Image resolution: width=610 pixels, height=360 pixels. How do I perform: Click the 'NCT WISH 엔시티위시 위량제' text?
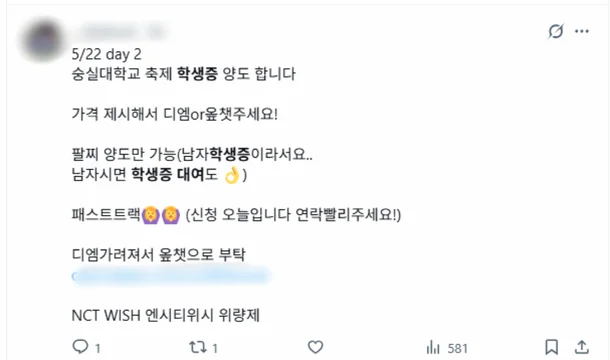pyautogui.click(x=166, y=315)
